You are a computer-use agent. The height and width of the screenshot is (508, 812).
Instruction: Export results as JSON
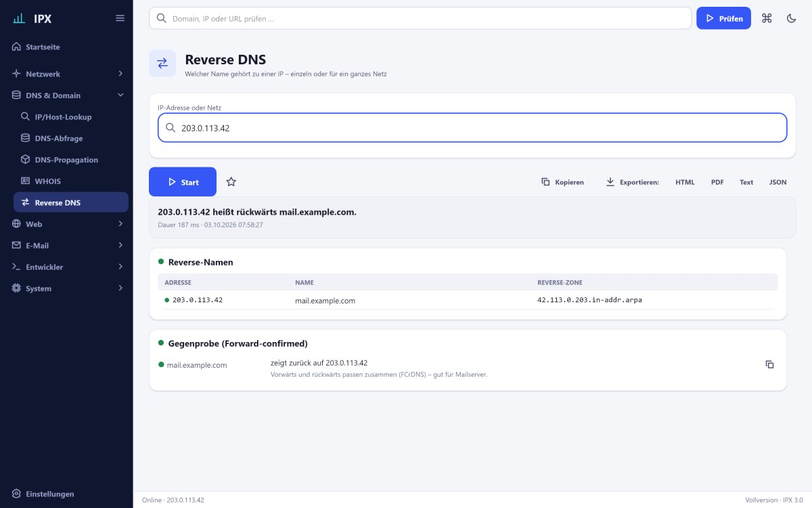777,182
